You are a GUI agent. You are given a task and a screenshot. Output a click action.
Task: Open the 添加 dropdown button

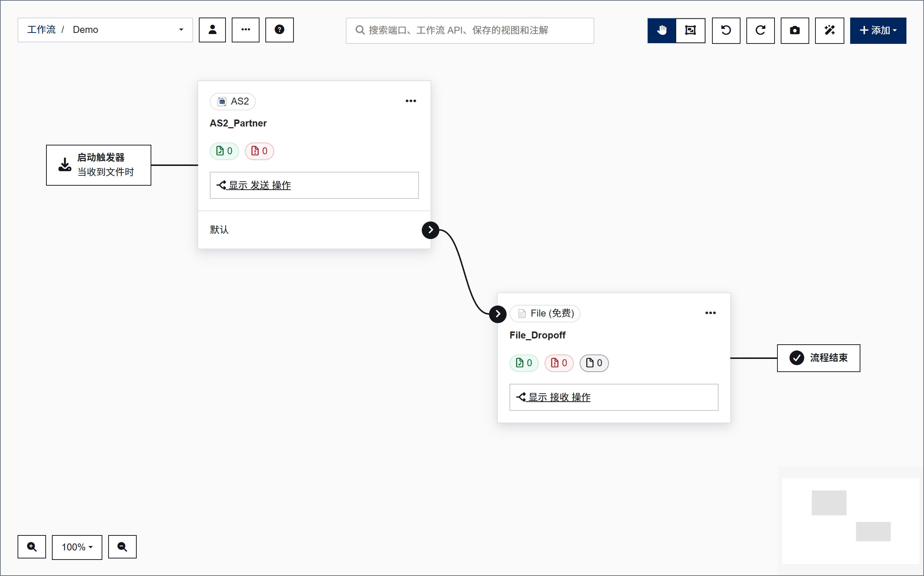tap(878, 30)
